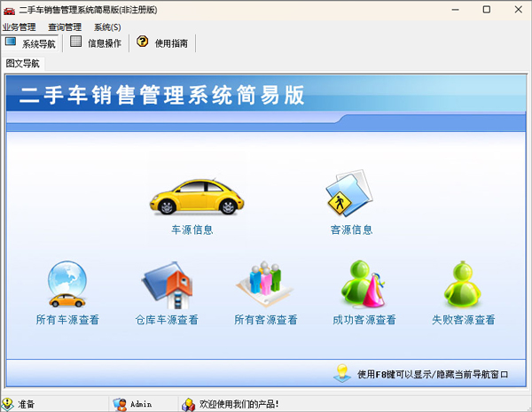Select the 信息操作 toolbar button label
Screen dimensions: 532x412
point(105,43)
